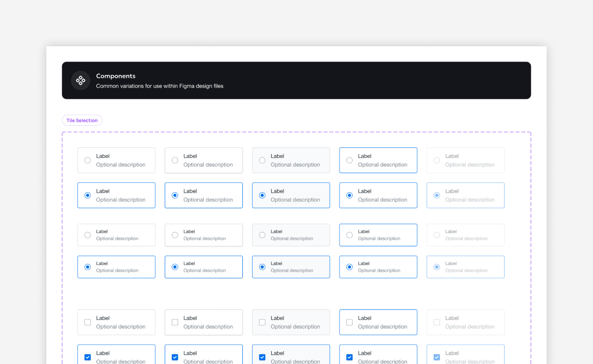Viewport: 593px width, 364px height.
Task: Check the unchecked checkbox in the gray-filled tile
Action: 262,322
